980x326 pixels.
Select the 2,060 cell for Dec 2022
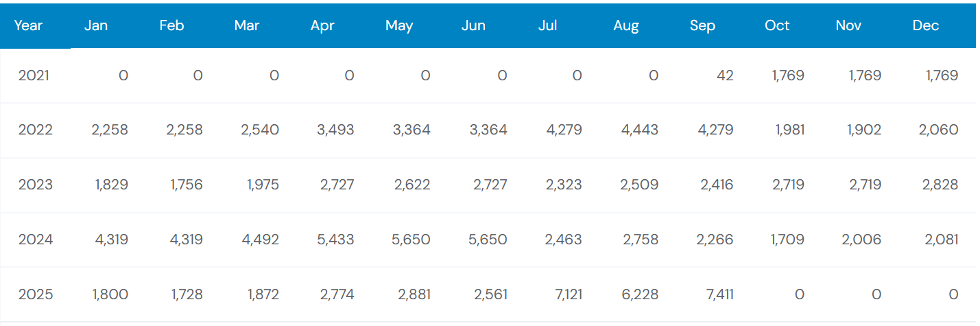[x=940, y=130]
